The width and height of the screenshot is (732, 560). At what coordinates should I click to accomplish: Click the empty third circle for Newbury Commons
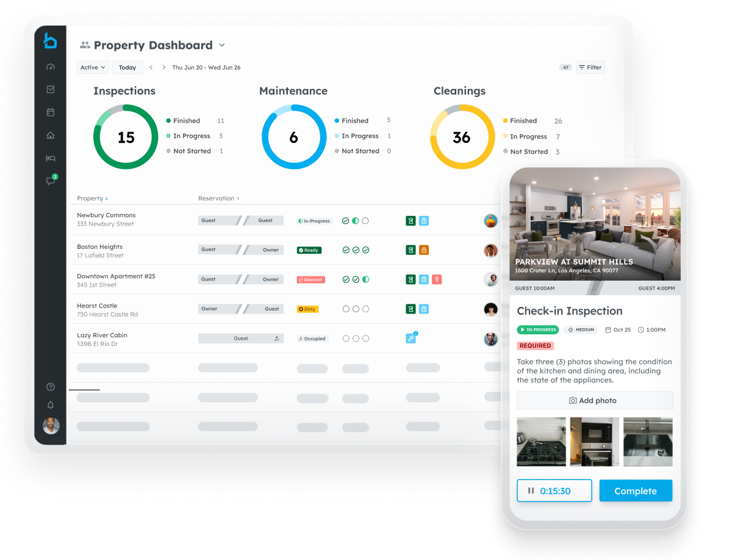[x=365, y=221]
